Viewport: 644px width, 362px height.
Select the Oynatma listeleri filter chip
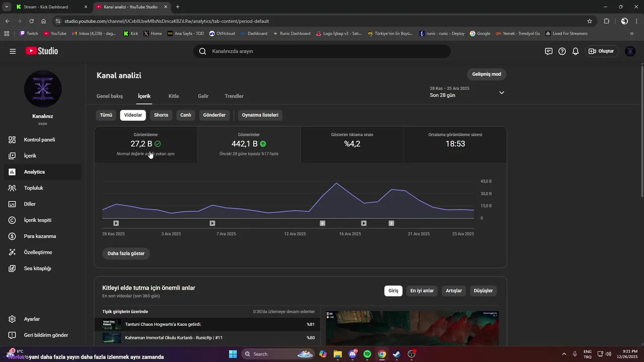260,115
